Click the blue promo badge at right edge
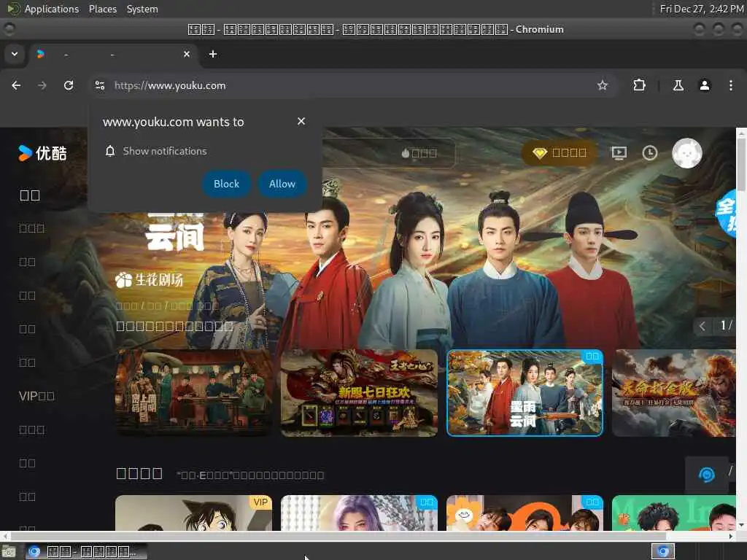747x560 pixels. pyautogui.click(x=726, y=213)
